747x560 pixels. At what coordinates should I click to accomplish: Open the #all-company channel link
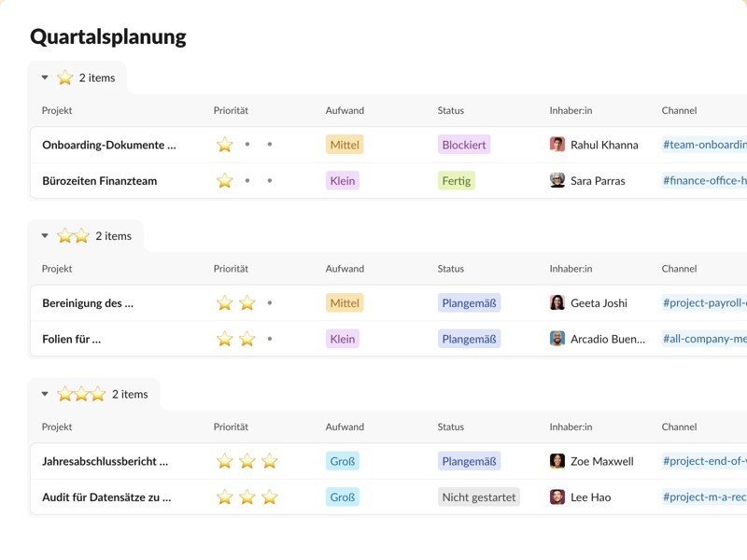(704, 339)
